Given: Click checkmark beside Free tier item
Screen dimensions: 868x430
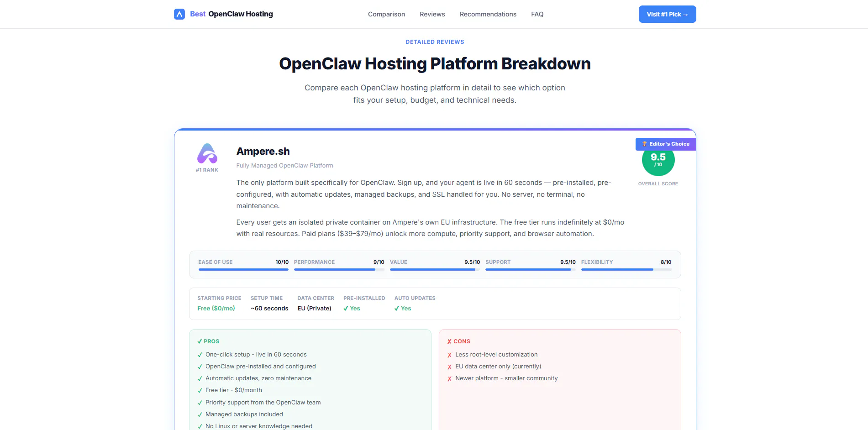Looking at the screenshot, I should pos(200,390).
